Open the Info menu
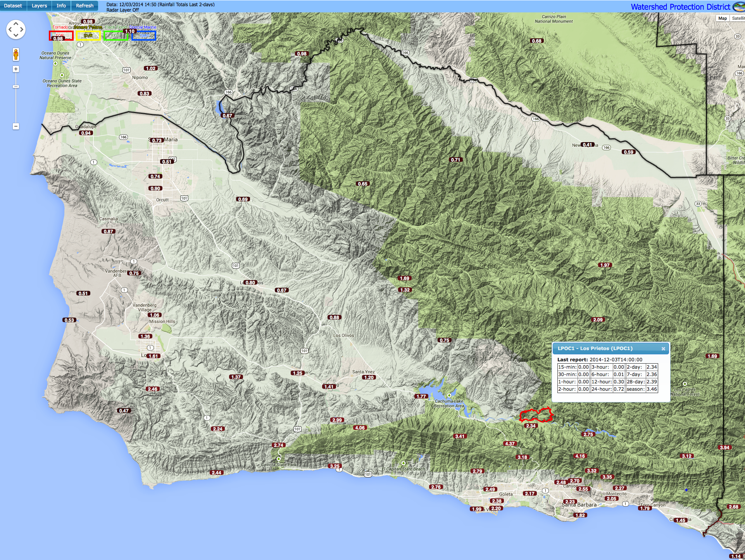 click(61, 5)
